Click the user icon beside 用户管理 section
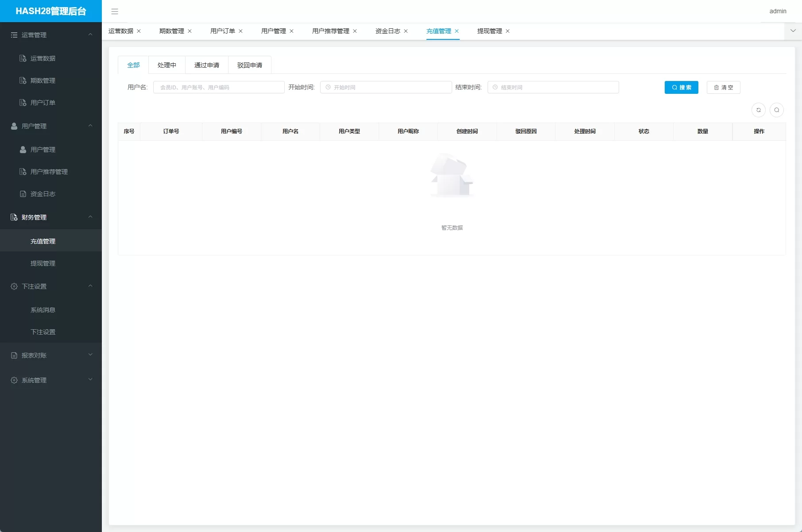802x532 pixels. [14, 126]
